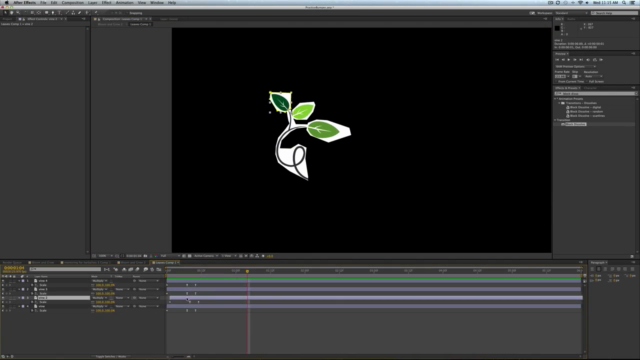This screenshot has height=360, width=640.
Task: Hide the vine 3 layer eye
Action: [3, 289]
